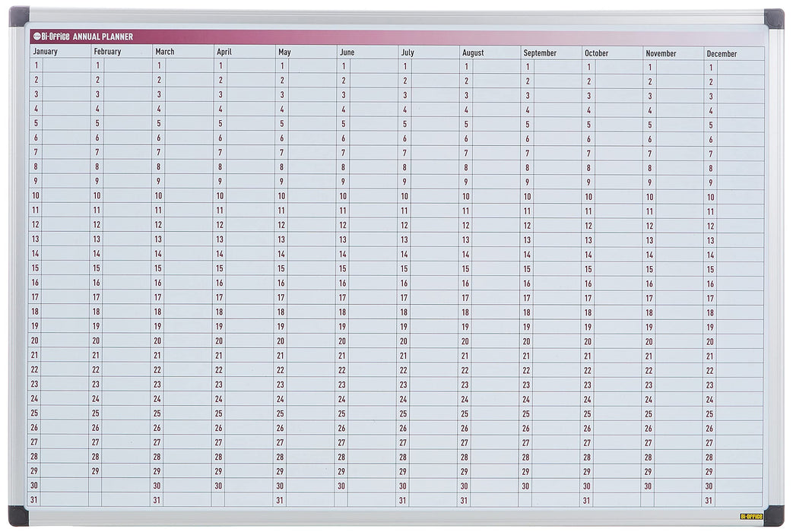
Task: Click day 29 in the February column
Action: [x=94, y=471]
